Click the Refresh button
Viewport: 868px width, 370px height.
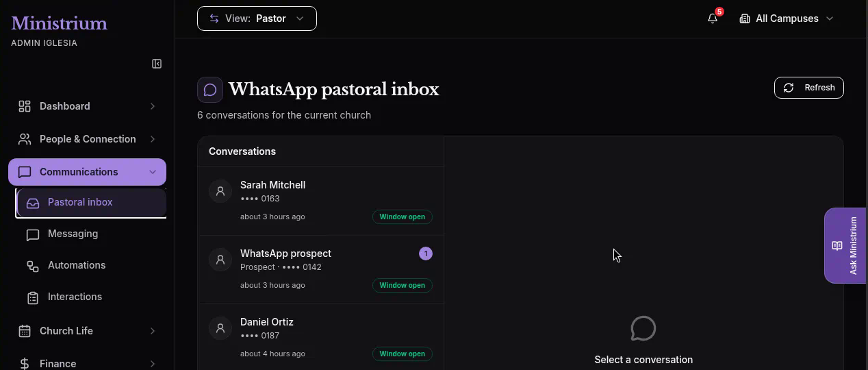pos(808,88)
